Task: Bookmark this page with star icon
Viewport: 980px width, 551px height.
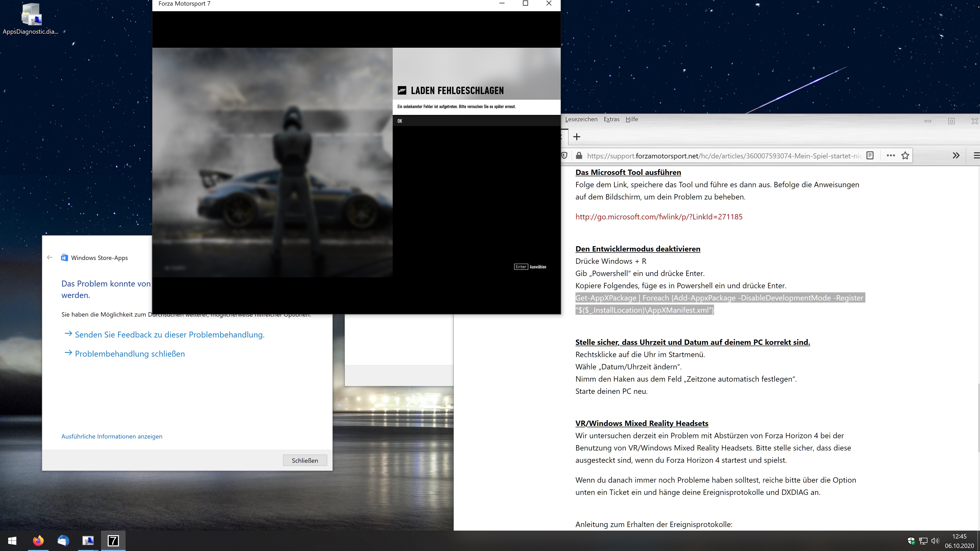Action: 905,156
